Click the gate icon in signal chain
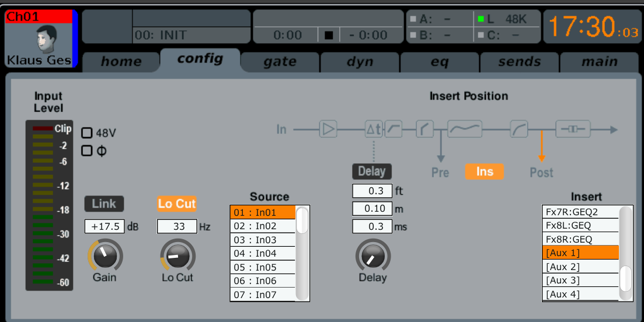The width and height of the screenshot is (644, 322). pyautogui.click(x=424, y=129)
